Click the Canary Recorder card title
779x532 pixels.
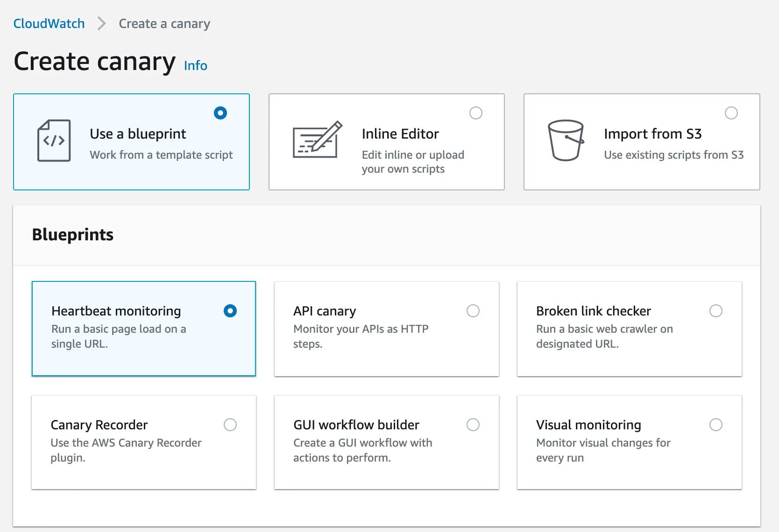coord(99,425)
